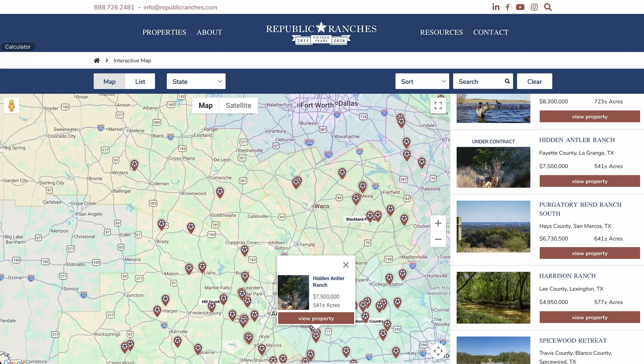This screenshot has height=364, width=644.
Task: Open the Purgatory Bend Ranch South title
Action: (x=580, y=209)
